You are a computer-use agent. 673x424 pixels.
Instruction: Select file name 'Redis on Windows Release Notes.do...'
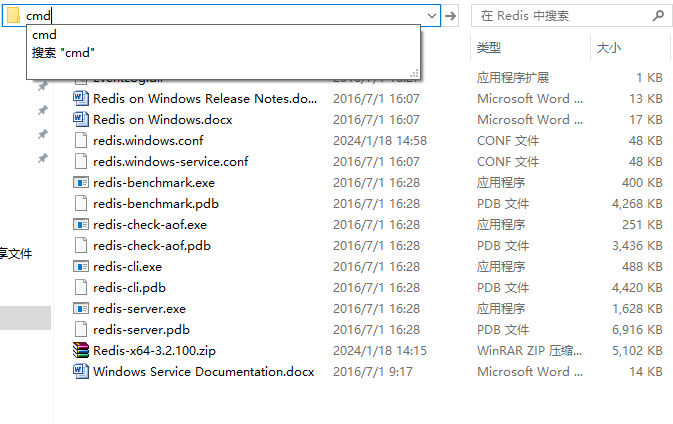[205, 98]
